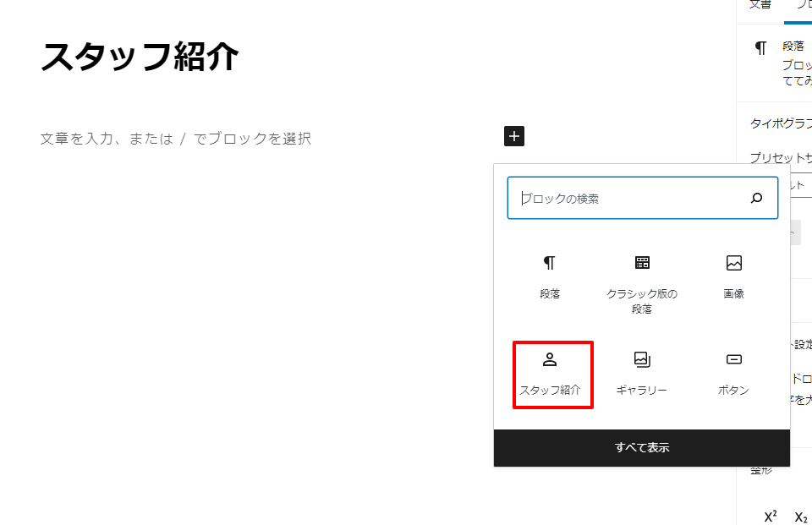Click the magnifier icon in block search

[756, 199]
